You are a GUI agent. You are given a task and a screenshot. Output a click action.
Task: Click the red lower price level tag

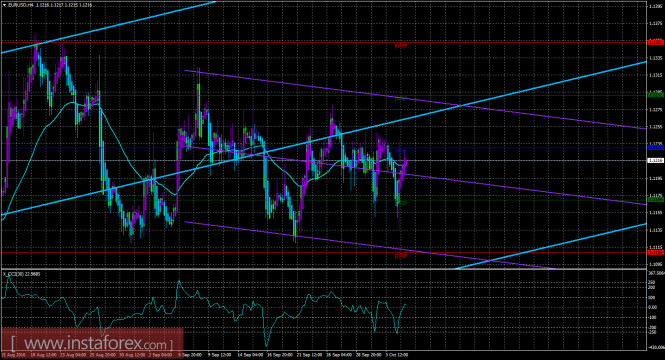click(x=656, y=252)
